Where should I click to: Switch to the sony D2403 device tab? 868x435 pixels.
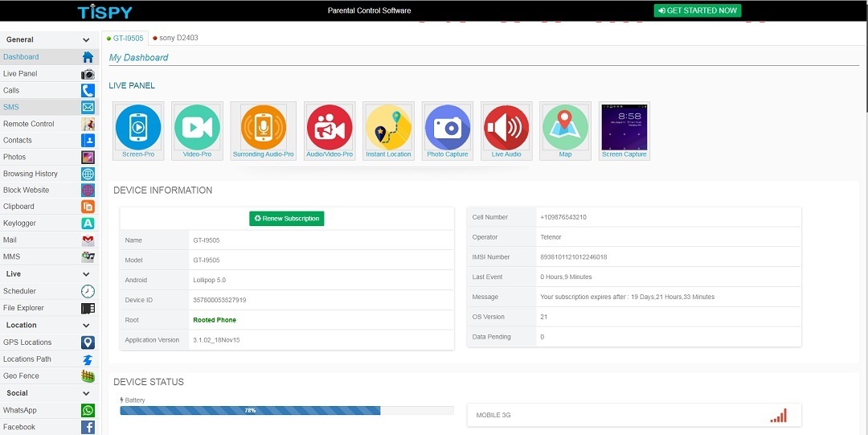(178, 38)
